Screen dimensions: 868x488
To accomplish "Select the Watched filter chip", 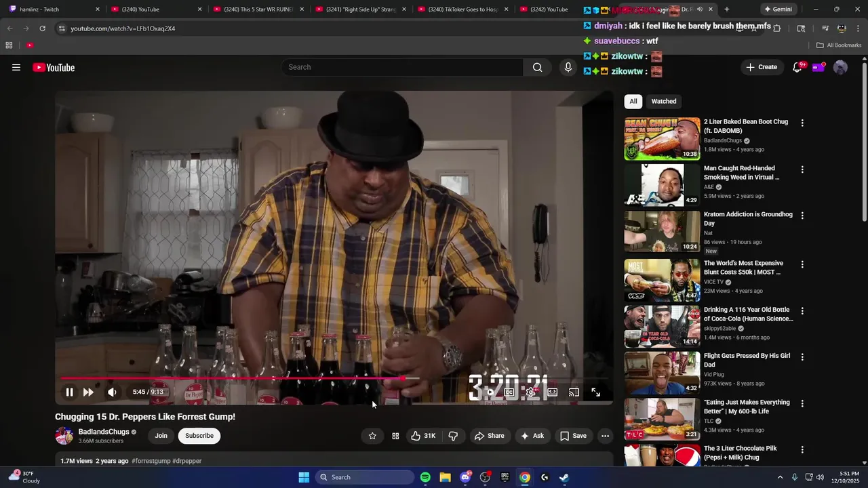I will tap(664, 101).
